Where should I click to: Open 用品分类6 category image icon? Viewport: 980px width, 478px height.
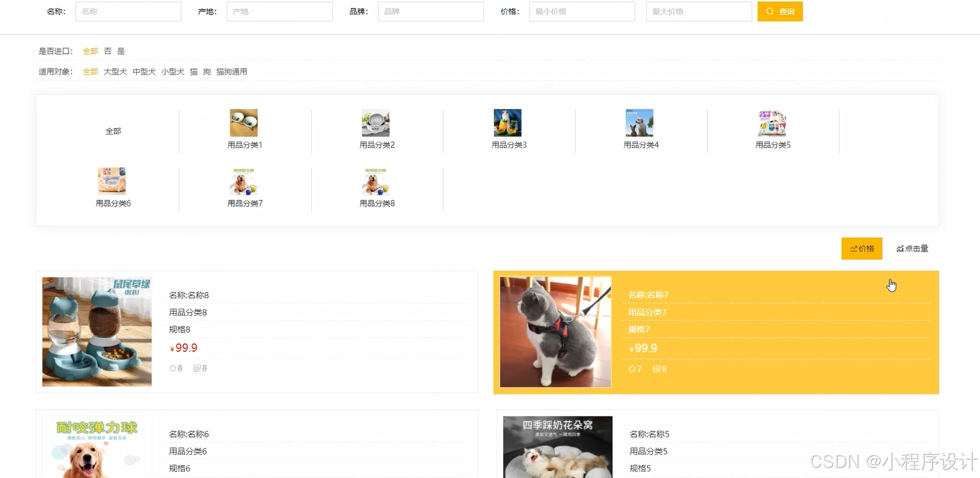point(112,181)
